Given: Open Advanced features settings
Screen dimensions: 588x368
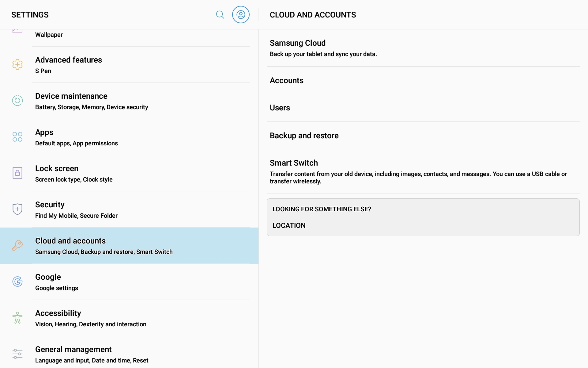Looking at the screenshot, I should point(129,65).
